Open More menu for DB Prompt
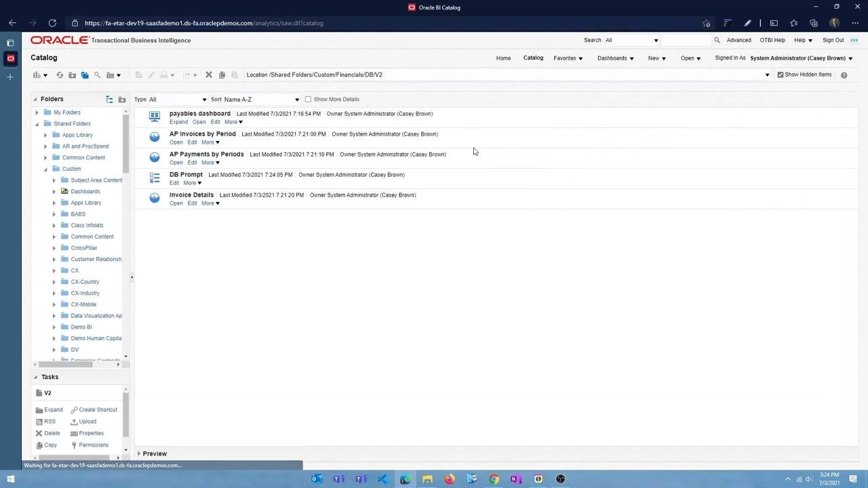The height and width of the screenshot is (488, 868). [x=193, y=183]
